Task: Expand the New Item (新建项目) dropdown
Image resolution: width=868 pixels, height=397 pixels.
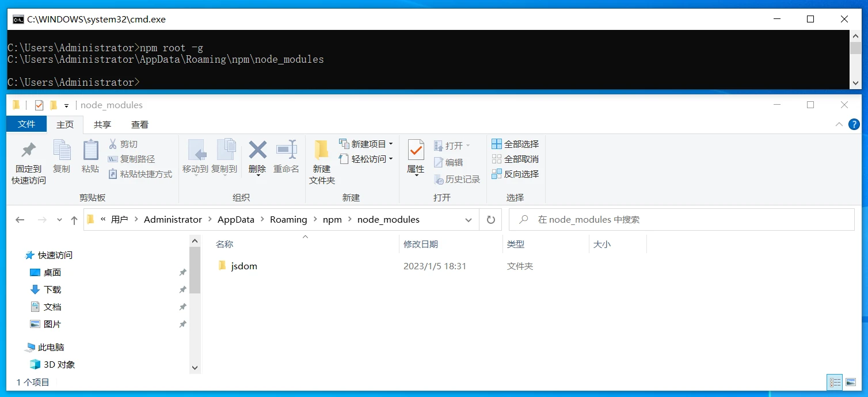Action: click(x=391, y=144)
